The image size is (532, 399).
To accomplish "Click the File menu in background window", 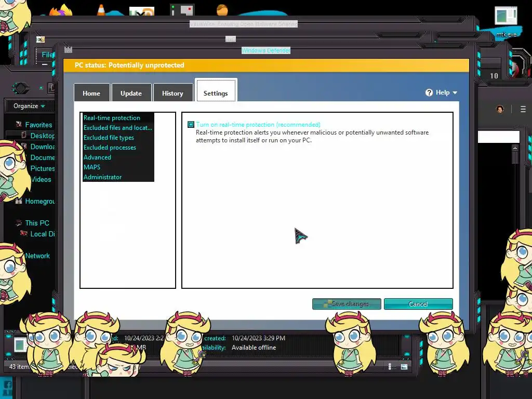I will point(47,55).
